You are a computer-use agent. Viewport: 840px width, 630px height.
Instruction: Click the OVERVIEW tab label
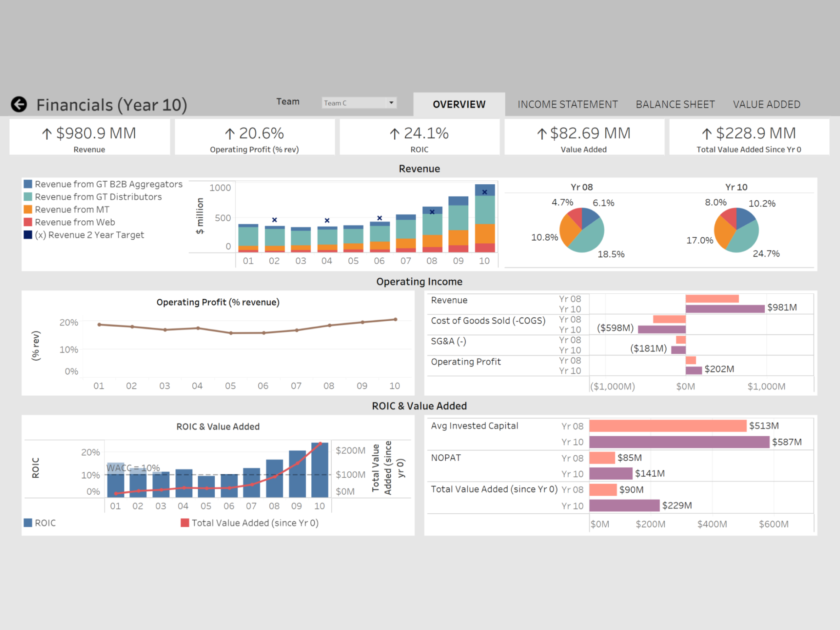click(x=459, y=104)
